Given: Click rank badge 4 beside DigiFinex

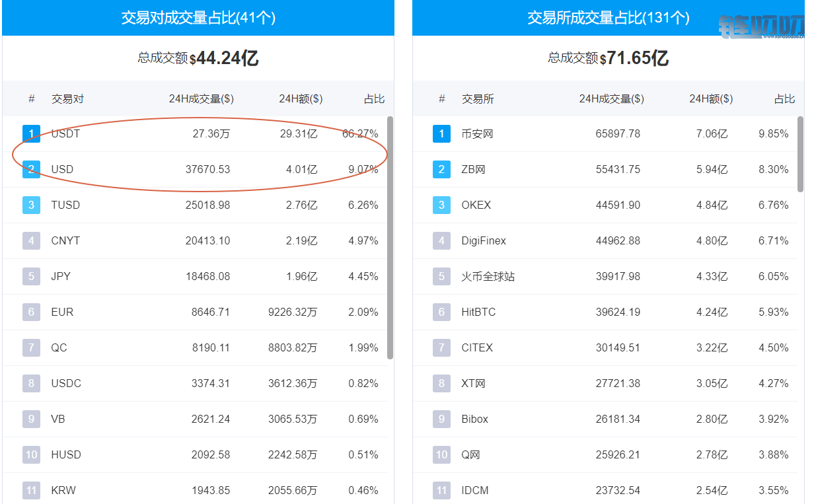Looking at the screenshot, I should coord(442,240).
